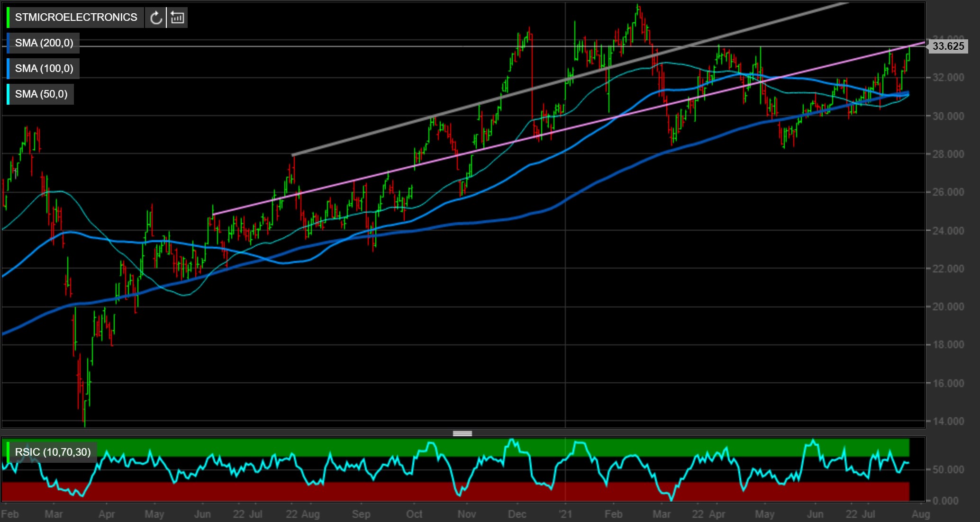This screenshot has height=522, width=980.
Task: Click the 50.000 RSI axis label
Action: 948,469
